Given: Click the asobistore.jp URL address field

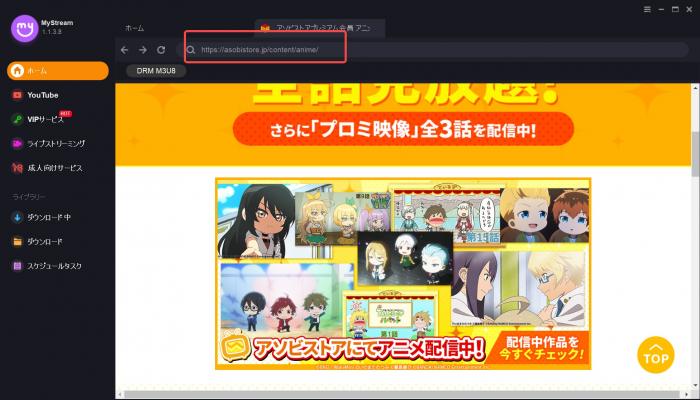Looking at the screenshot, I should (433, 50).
